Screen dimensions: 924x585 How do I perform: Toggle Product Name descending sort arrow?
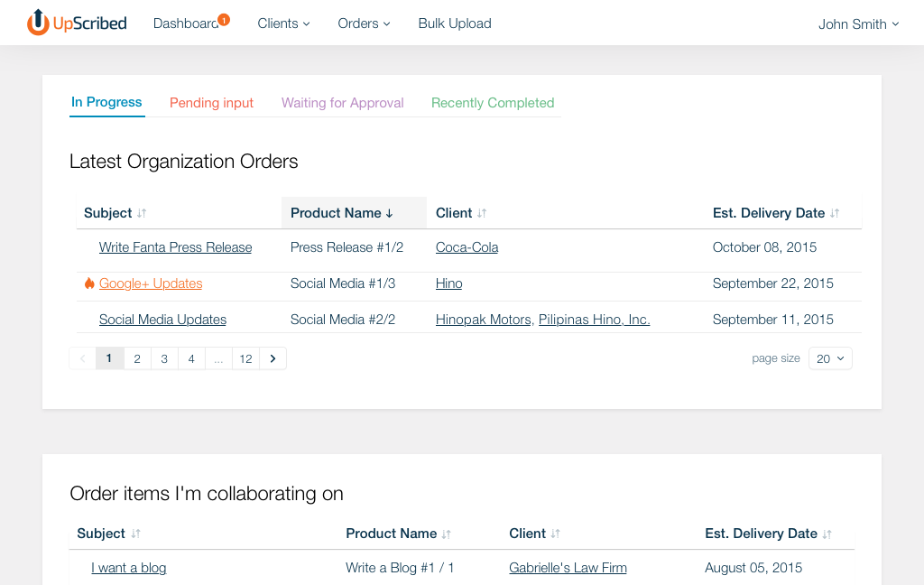389,213
